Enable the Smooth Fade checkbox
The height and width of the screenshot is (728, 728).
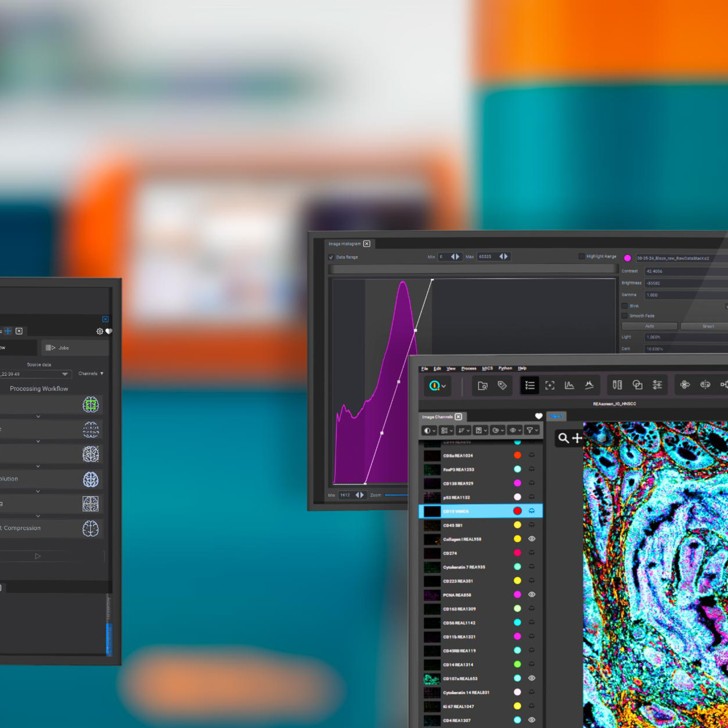[624, 315]
